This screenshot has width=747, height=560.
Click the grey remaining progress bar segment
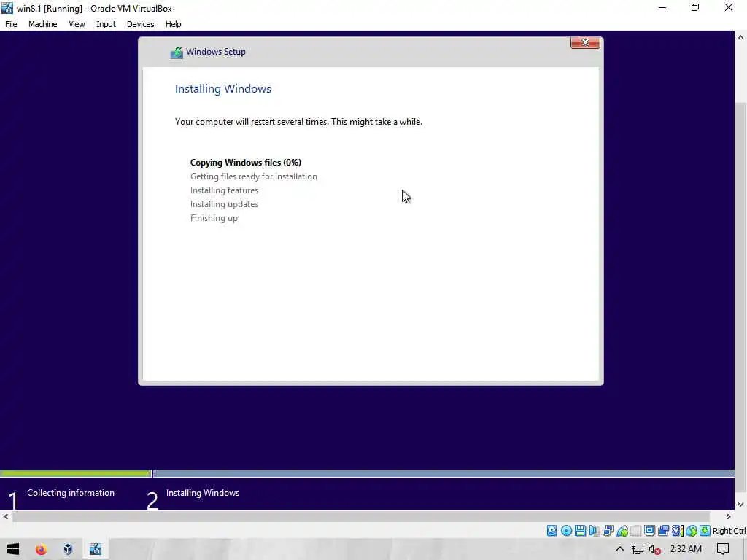coord(444,473)
